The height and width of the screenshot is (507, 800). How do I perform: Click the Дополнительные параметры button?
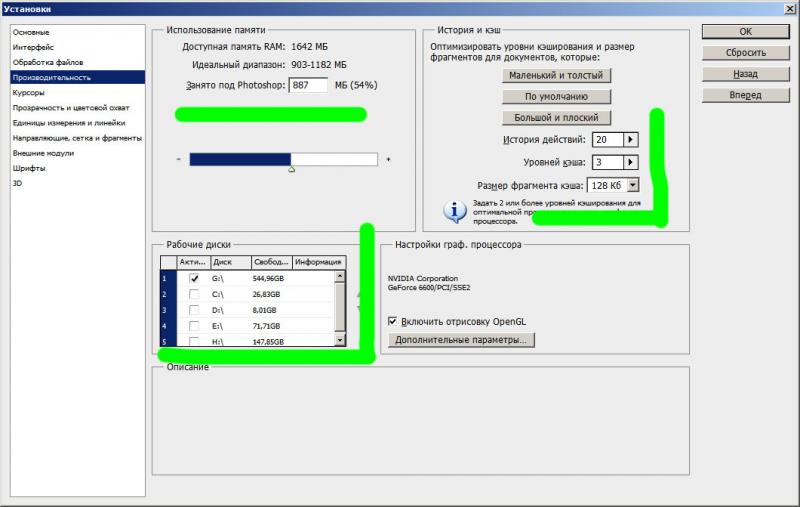tap(461, 340)
